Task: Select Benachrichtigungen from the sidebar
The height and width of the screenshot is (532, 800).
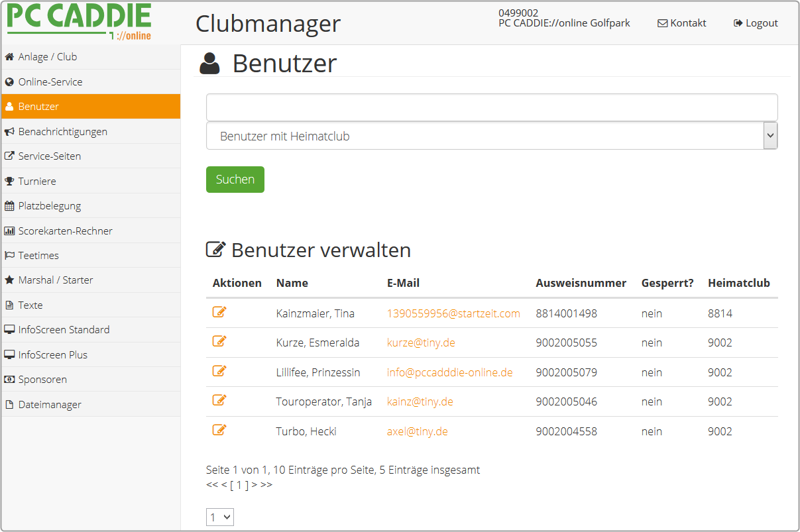Action: (x=62, y=132)
